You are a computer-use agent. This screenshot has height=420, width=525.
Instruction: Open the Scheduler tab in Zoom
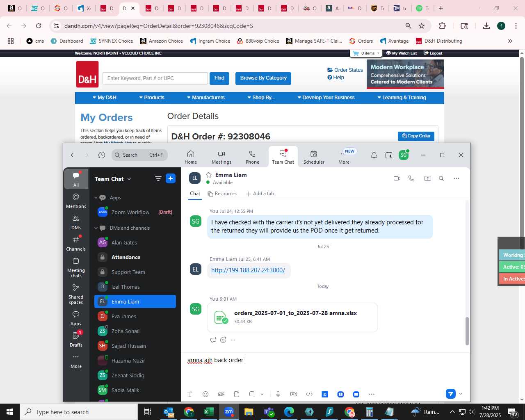coord(314,157)
